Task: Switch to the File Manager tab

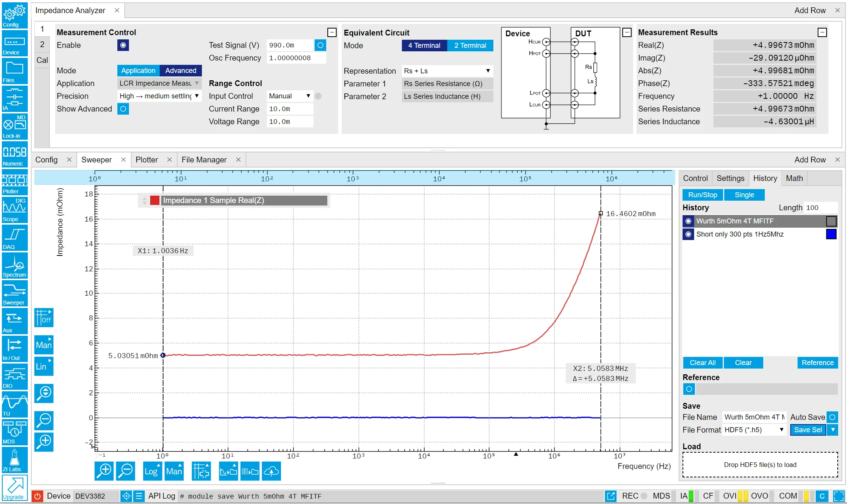Action: pos(204,160)
